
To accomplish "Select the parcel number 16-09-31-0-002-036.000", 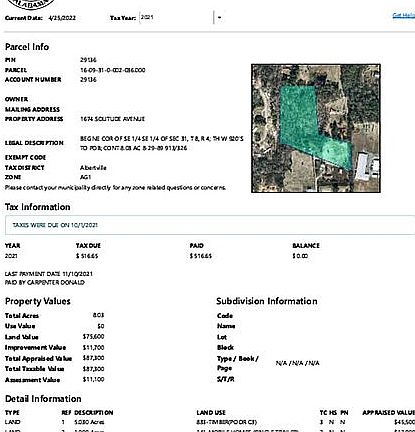I will [x=113, y=70].
